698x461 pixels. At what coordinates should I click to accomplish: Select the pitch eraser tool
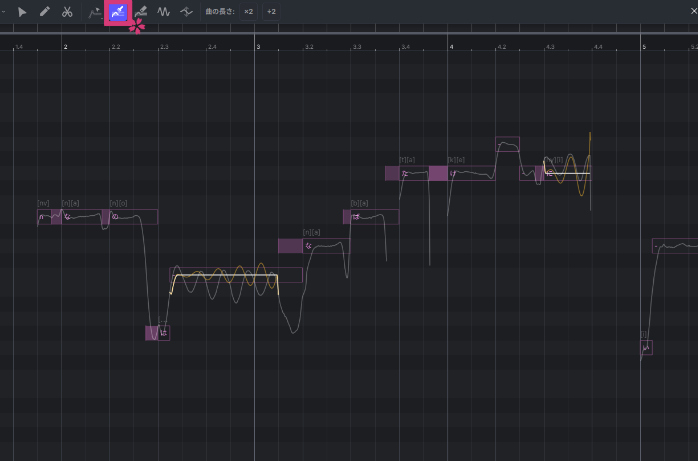141,12
